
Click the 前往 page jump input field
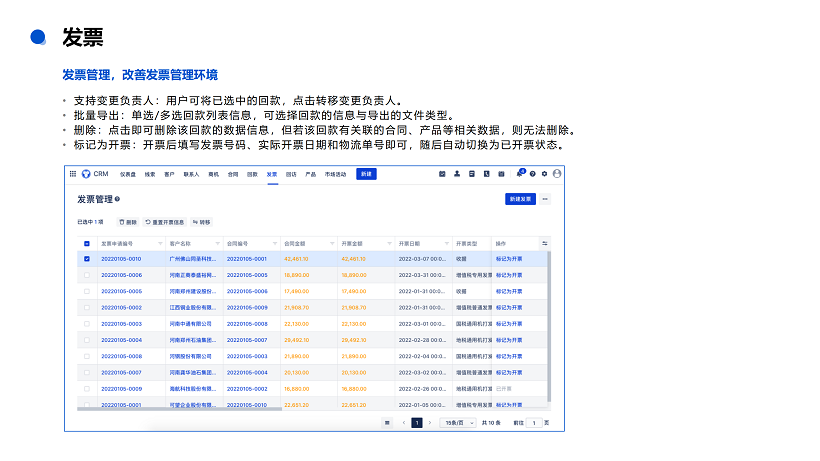(534, 423)
